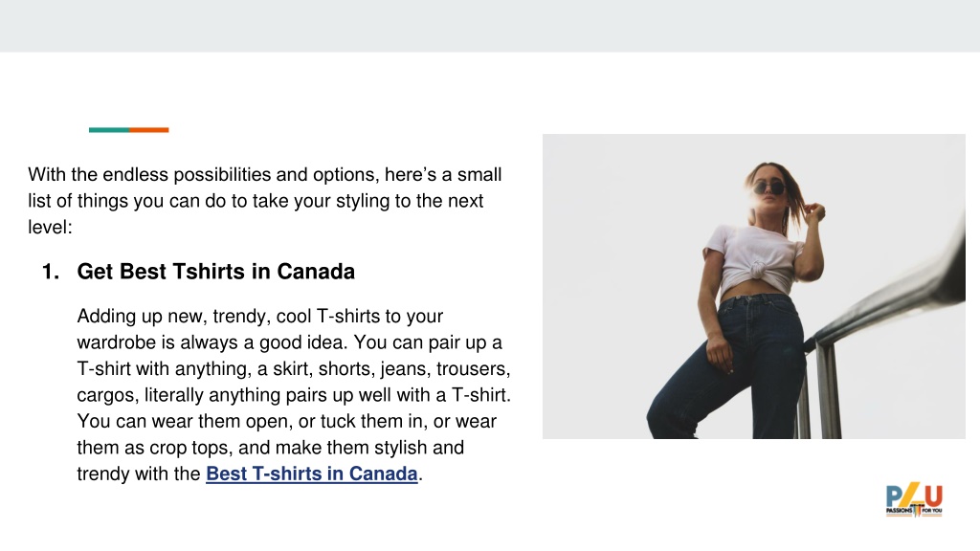Click the orange segment of the accent bar

tap(149, 130)
